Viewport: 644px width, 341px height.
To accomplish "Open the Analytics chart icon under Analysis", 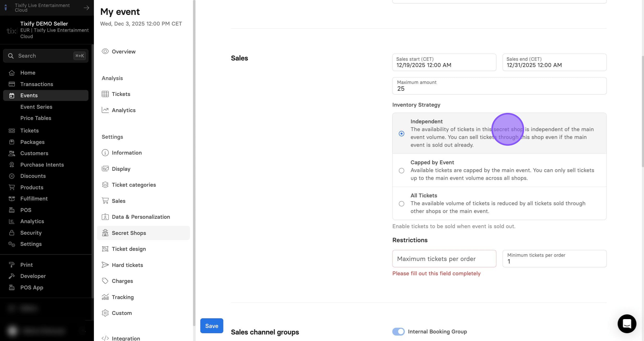I will click(105, 110).
